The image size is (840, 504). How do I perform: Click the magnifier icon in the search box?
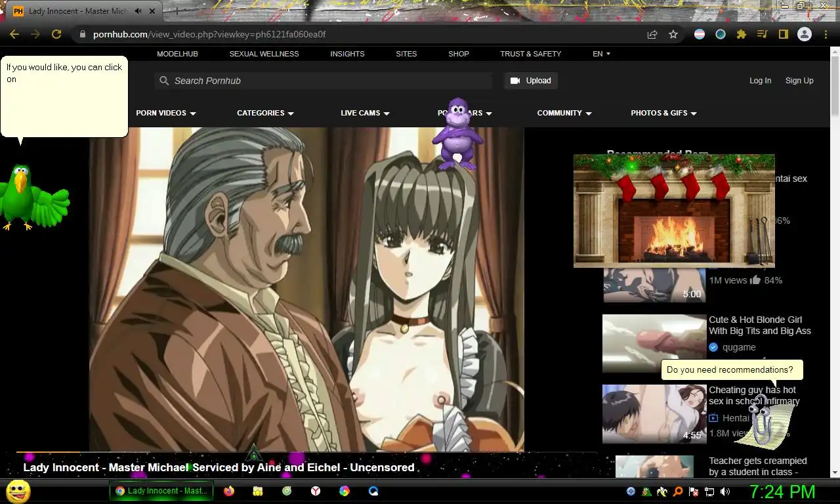click(164, 81)
